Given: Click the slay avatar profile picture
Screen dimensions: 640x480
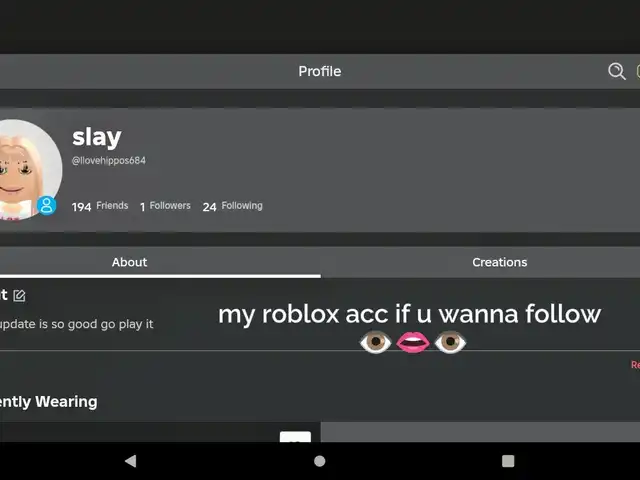Looking at the screenshot, I should click(x=29, y=169).
